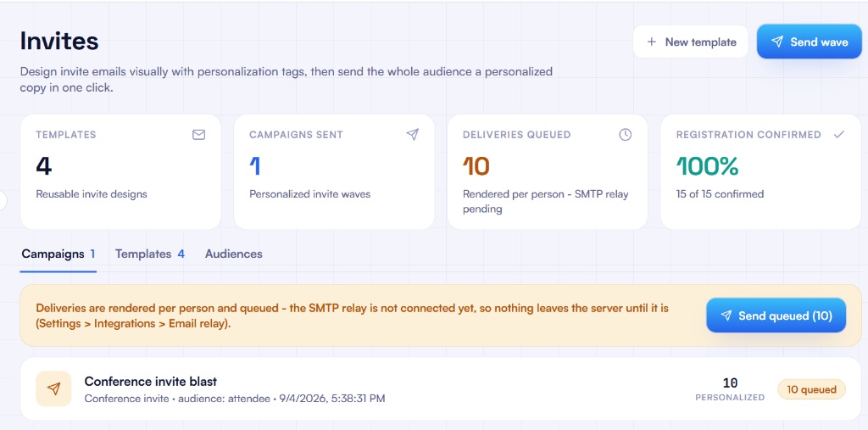The image size is (868, 430).
Task: Click the 15 of 15 confirmed text
Action: tap(720, 194)
